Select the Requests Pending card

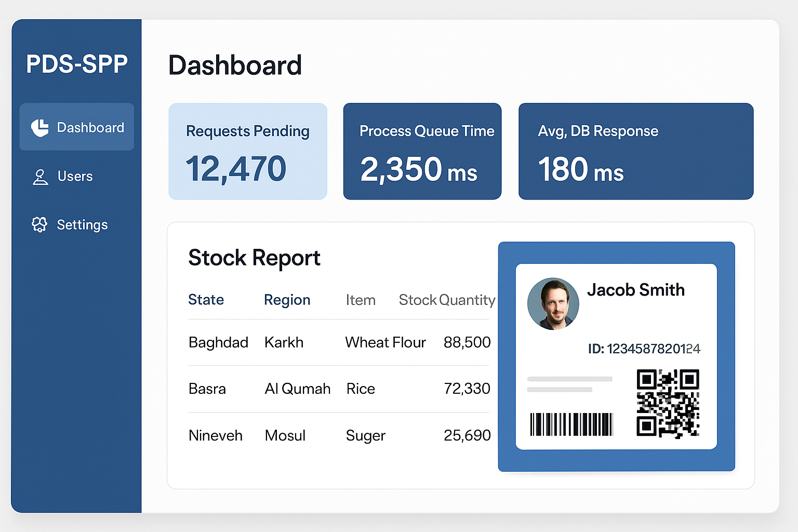[248, 151]
